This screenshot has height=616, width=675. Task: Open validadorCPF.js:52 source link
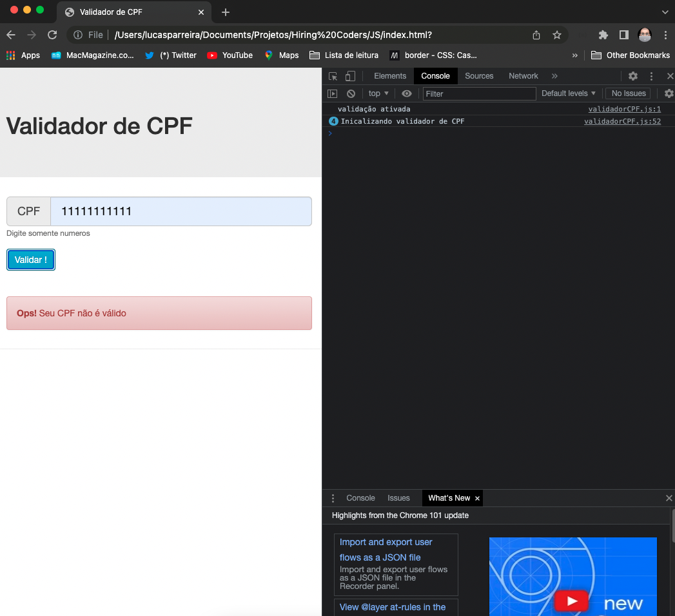point(622,121)
